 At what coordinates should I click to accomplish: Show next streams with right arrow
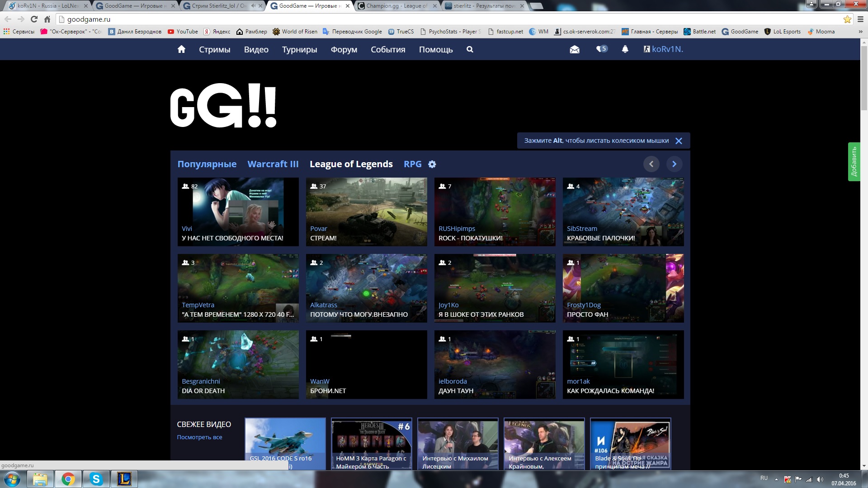coord(674,164)
